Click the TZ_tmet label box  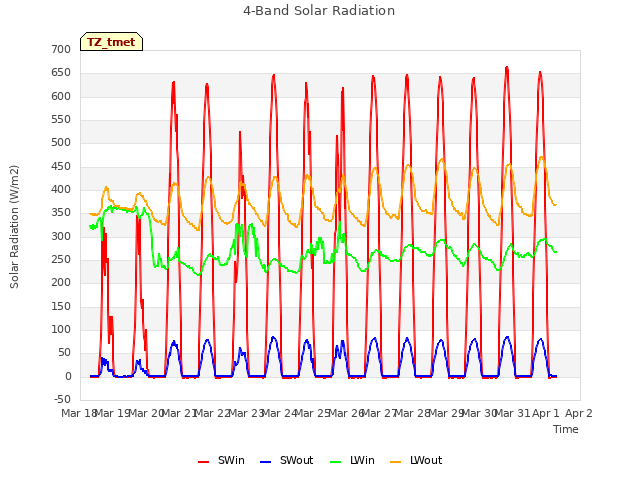(111, 42)
